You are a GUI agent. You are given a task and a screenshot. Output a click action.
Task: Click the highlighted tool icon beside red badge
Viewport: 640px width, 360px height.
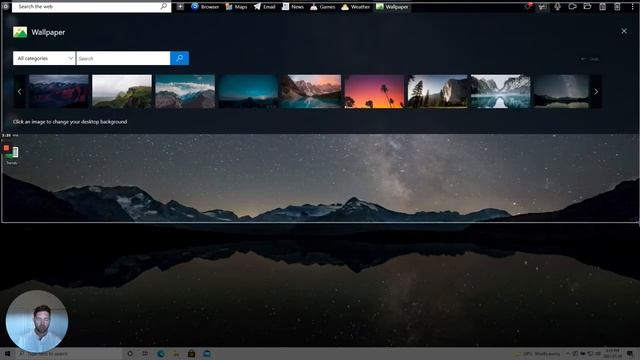542,7
